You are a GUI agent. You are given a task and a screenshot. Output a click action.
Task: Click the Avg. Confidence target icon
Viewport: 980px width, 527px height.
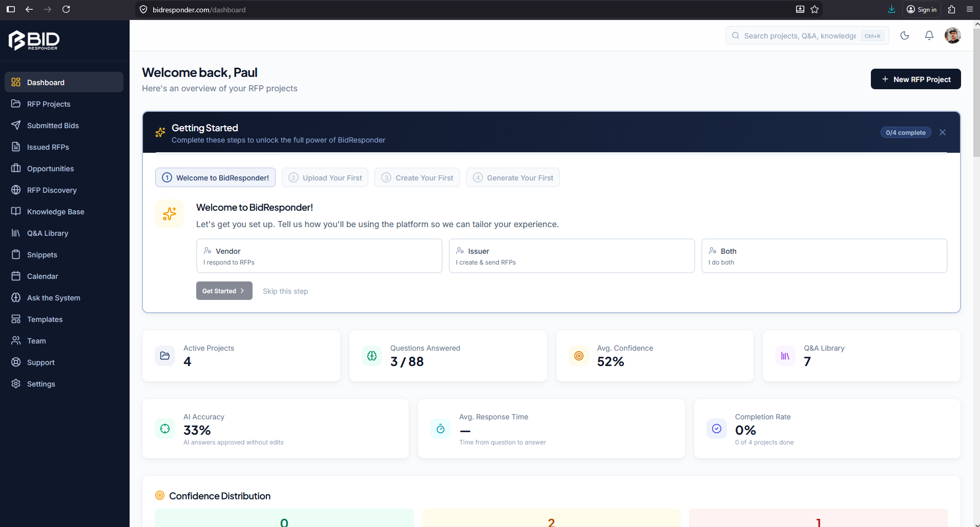[579, 356]
